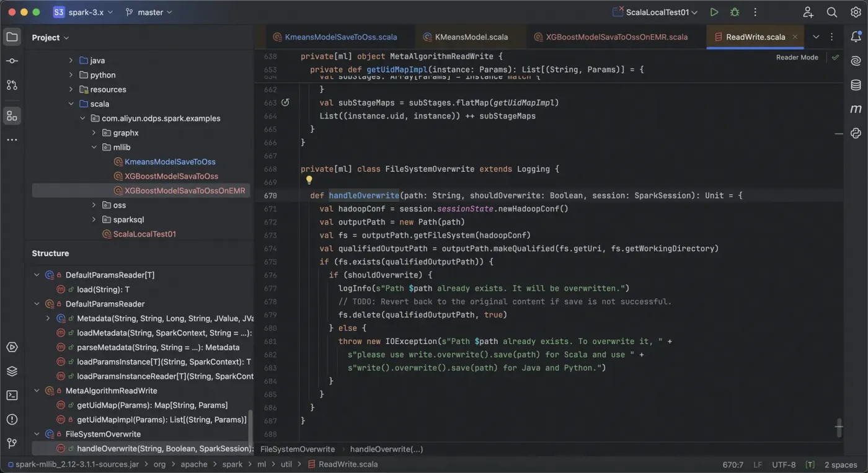The height and width of the screenshot is (473, 868).
Task: Click the recursive call gutter icon
Action: point(285,102)
